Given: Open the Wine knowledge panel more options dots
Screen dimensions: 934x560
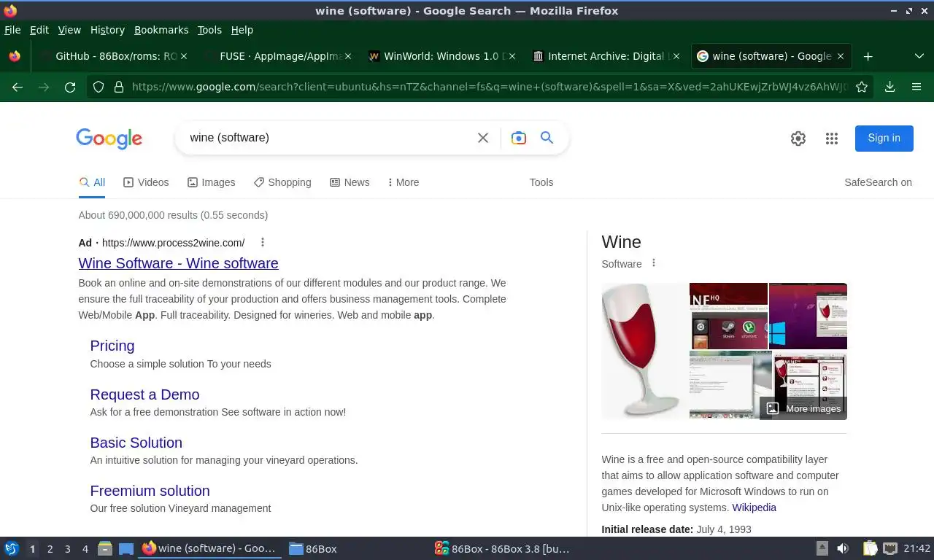Looking at the screenshot, I should (654, 263).
